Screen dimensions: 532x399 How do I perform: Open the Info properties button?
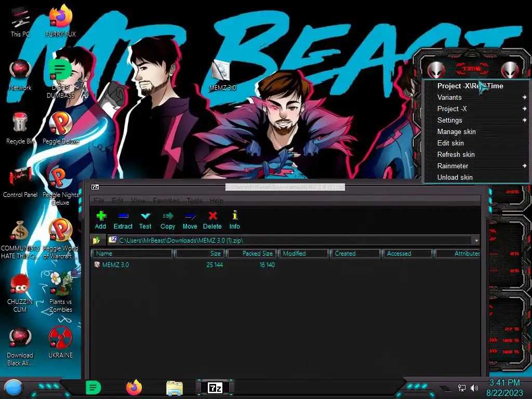234,220
